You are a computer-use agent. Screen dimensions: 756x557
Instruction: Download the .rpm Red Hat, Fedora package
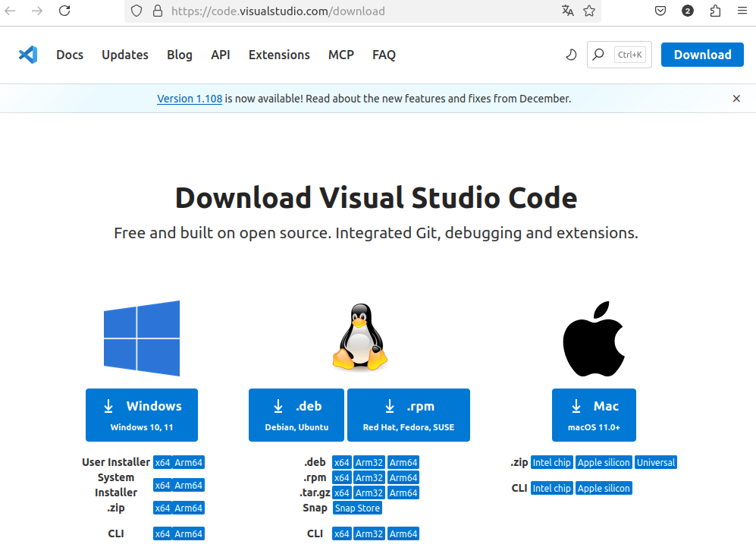409,415
